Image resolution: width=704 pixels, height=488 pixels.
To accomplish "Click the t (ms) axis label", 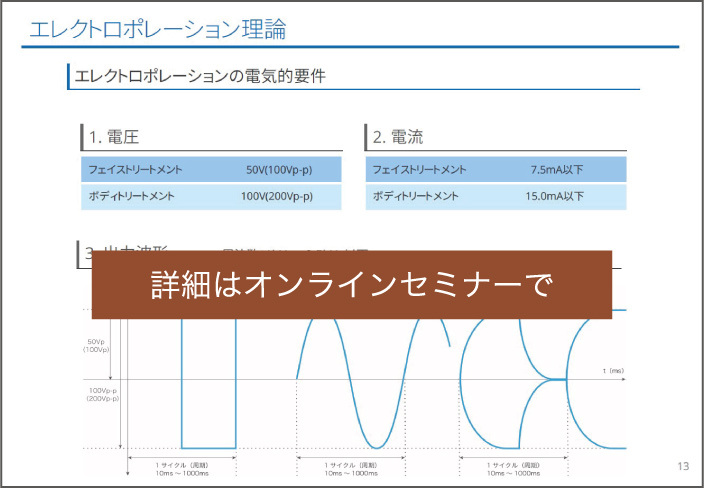I will click(612, 370).
